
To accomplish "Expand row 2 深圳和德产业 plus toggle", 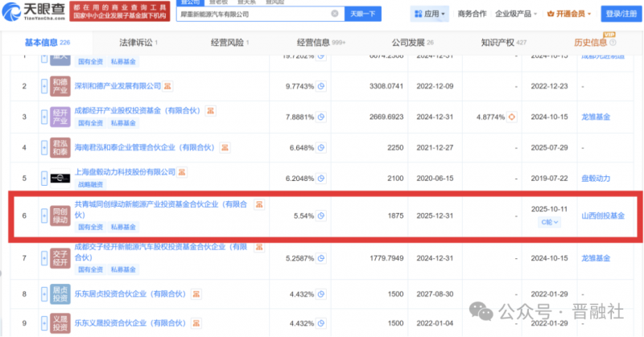I will 44,86.
